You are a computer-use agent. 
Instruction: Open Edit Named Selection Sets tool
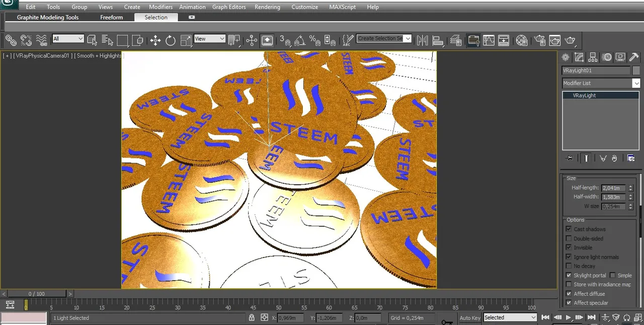tap(348, 40)
